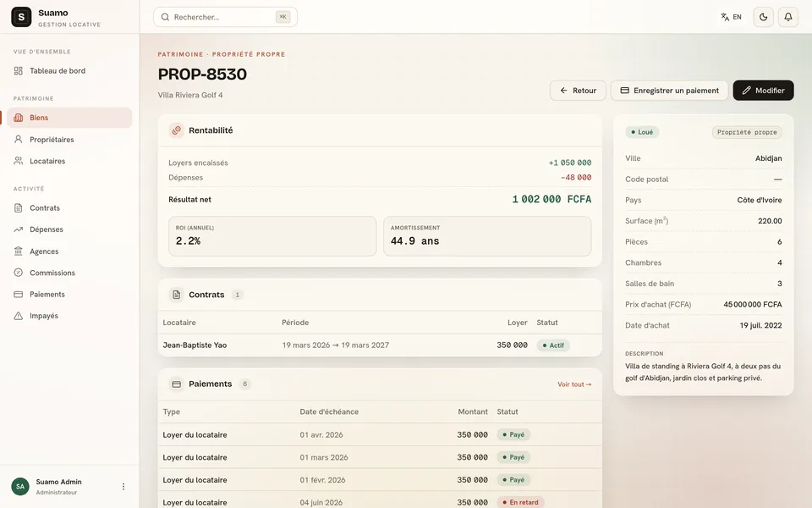The image size is (812, 508).
Task: Click the En retard status badge
Action: tap(520, 502)
